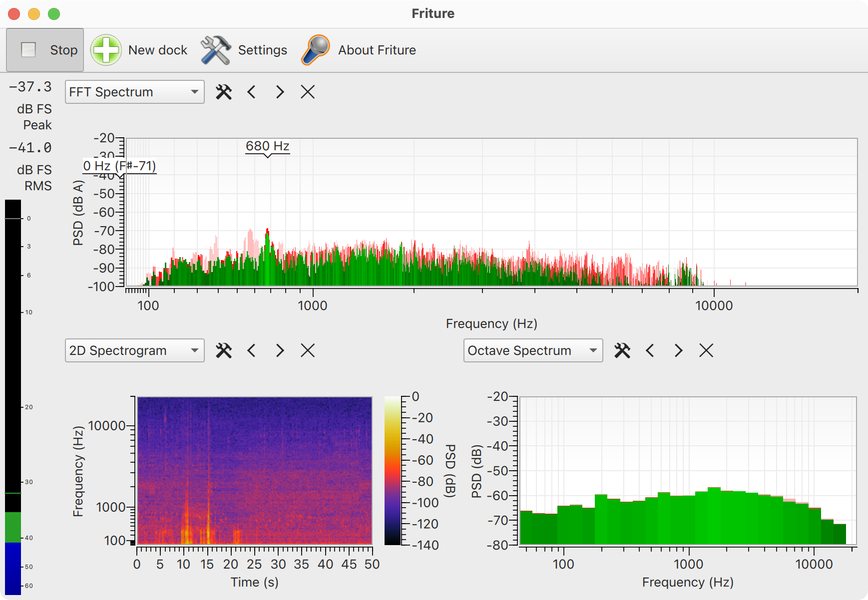Click the hammer and wrench Settings icon

click(216, 50)
